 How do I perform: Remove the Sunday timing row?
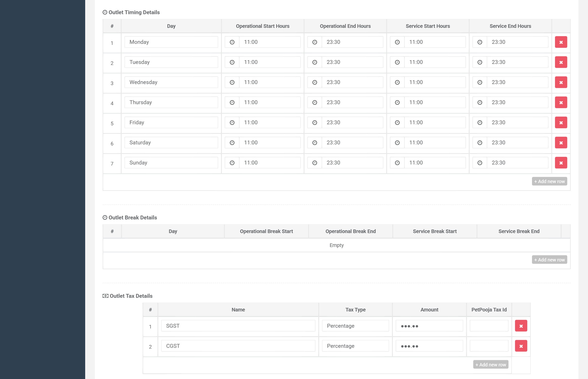click(x=561, y=163)
